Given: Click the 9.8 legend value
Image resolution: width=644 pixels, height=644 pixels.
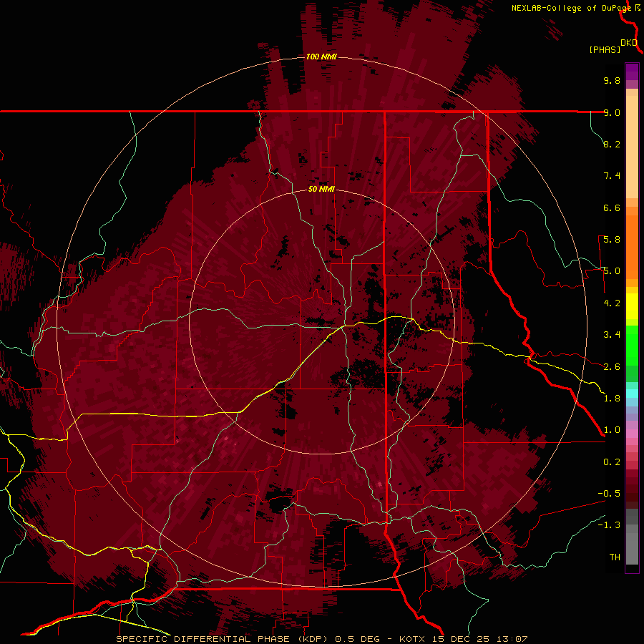Looking at the screenshot, I should tap(612, 80).
